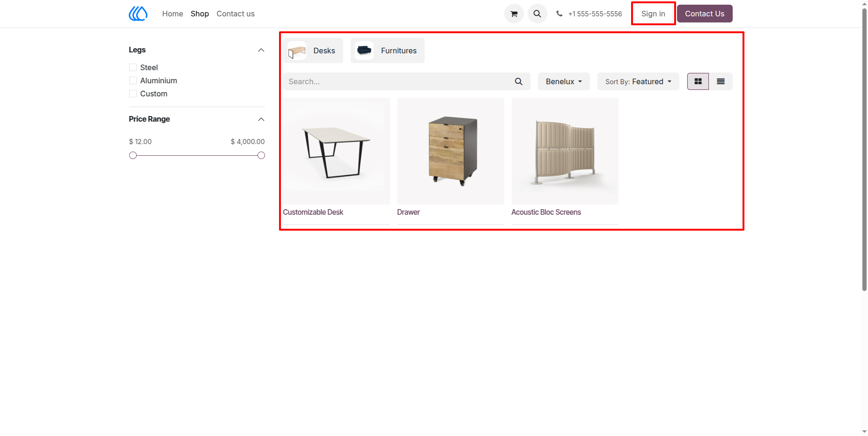Click the Sign in button

[x=653, y=14]
